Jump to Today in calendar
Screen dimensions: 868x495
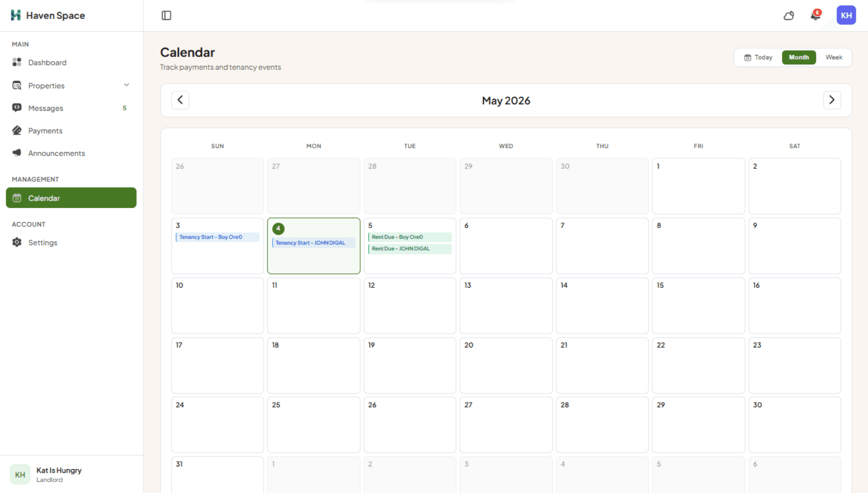pyautogui.click(x=758, y=58)
